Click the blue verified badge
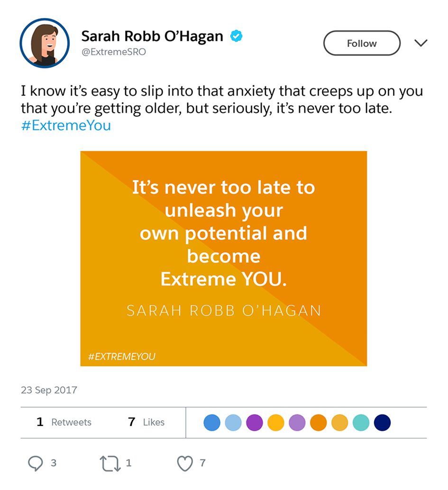 (x=236, y=37)
